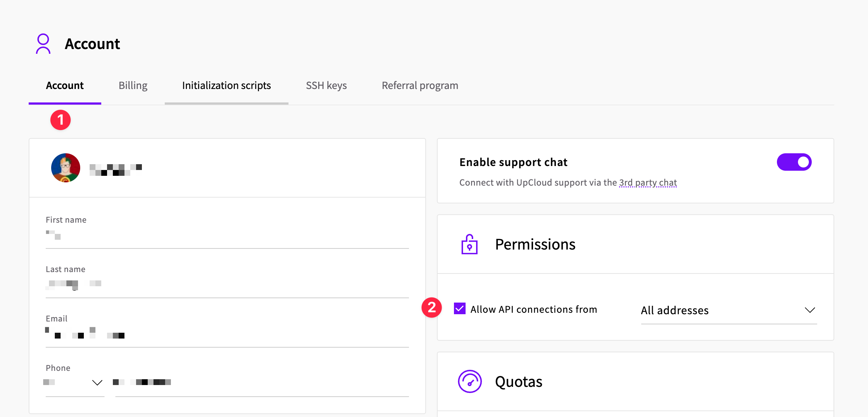Click the Permissions section heading

click(x=535, y=244)
